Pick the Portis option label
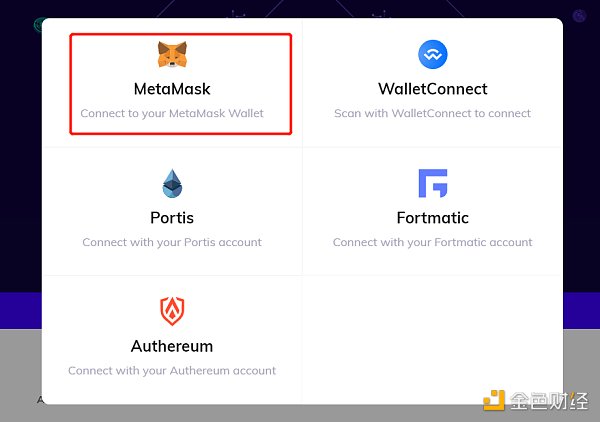Image resolution: width=600 pixels, height=422 pixels. 172,218
